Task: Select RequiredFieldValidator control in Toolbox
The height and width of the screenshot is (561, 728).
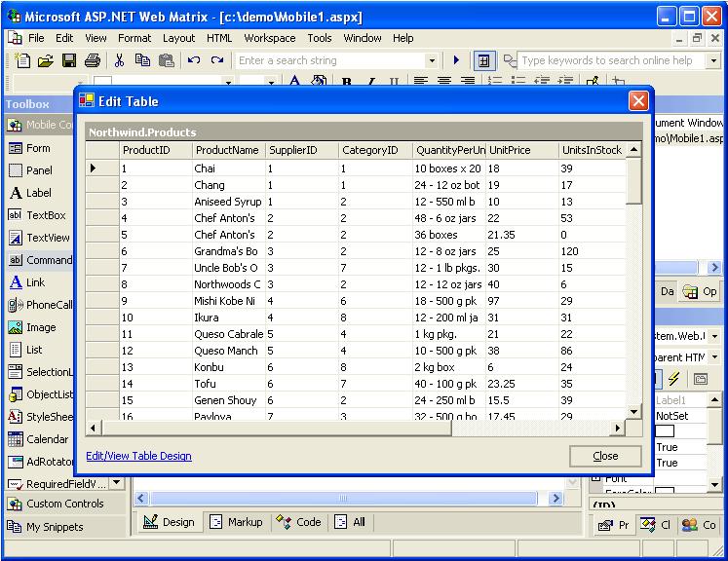Action: 57,484
